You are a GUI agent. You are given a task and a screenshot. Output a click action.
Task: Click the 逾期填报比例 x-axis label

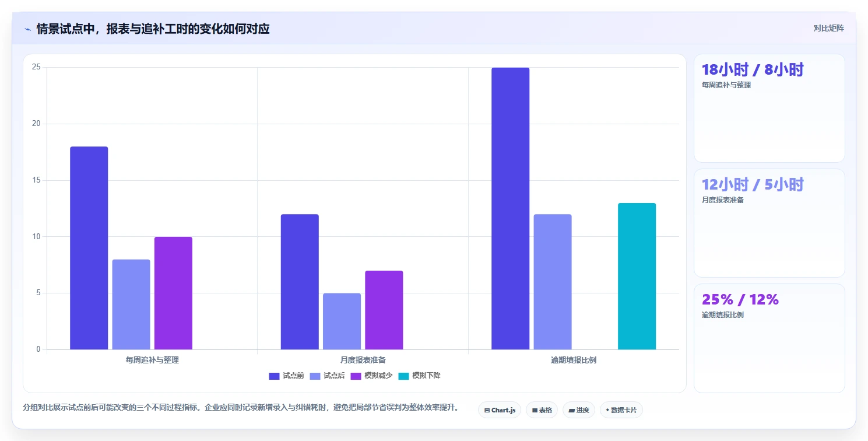574,360
